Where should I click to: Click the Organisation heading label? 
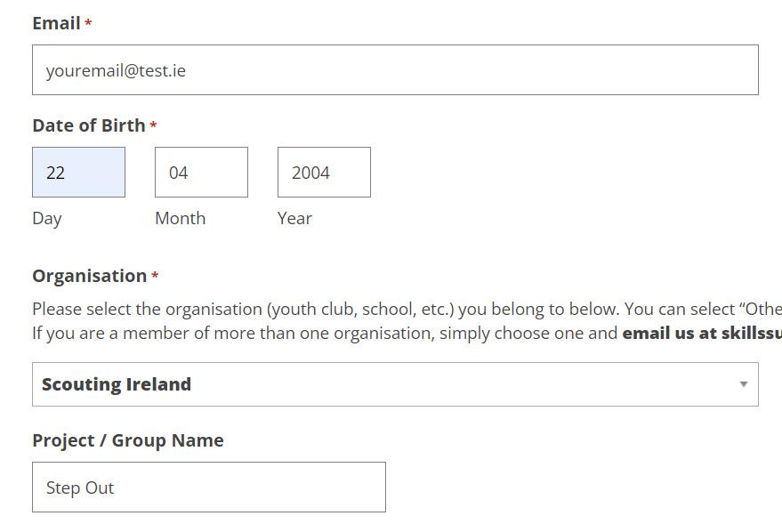click(x=89, y=276)
